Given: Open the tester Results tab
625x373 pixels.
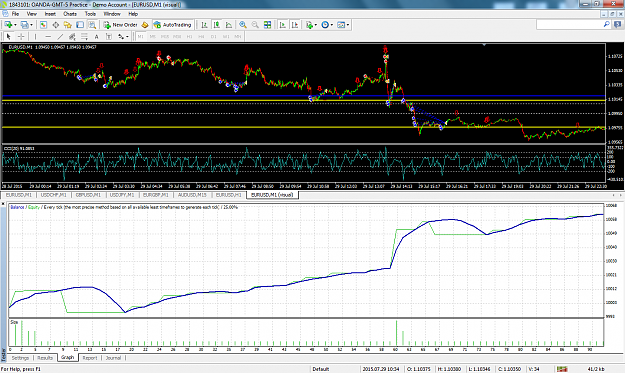Looking at the screenshot, I should pyautogui.click(x=45, y=358).
